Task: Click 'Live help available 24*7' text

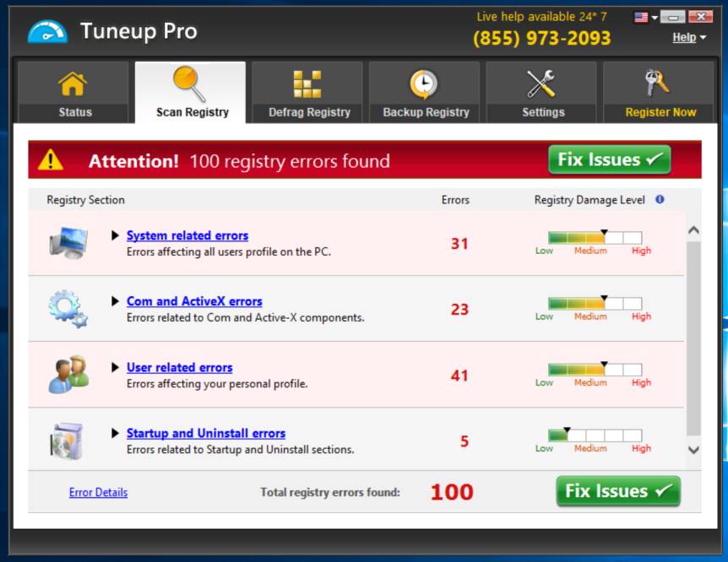Action: coord(542,17)
